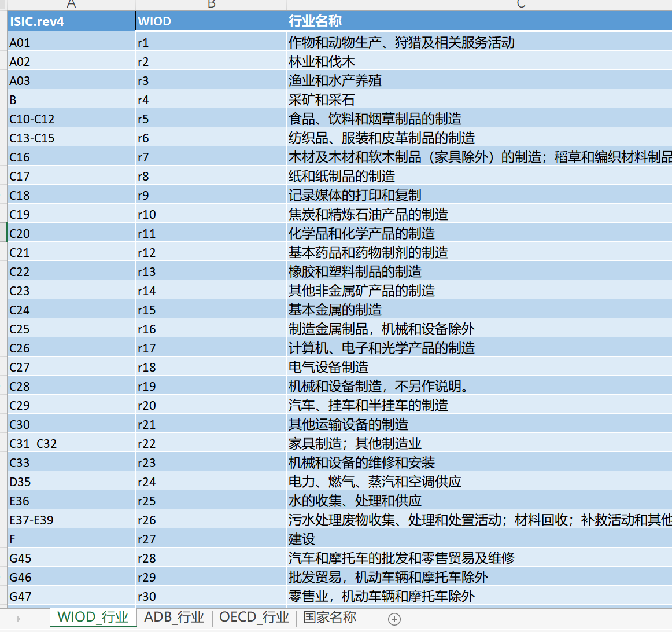Click cell with text 电气设备制造
Image resolution: width=672 pixels, height=632 pixels.
pyautogui.click(x=479, y=367)
